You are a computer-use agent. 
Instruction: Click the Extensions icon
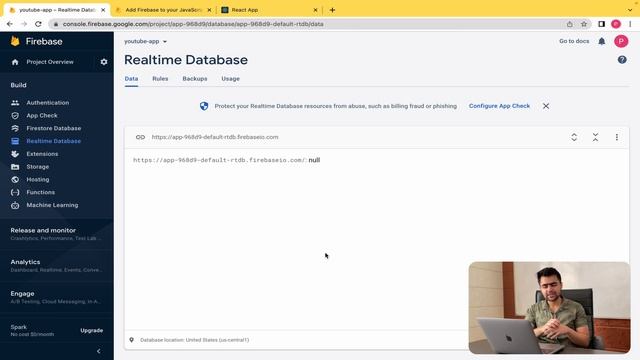pos(15,154)
